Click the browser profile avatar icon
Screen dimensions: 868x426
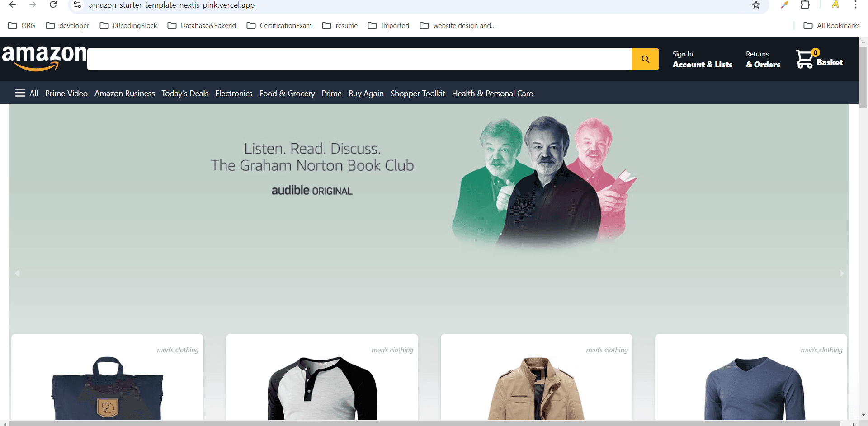tap(835, 5)
